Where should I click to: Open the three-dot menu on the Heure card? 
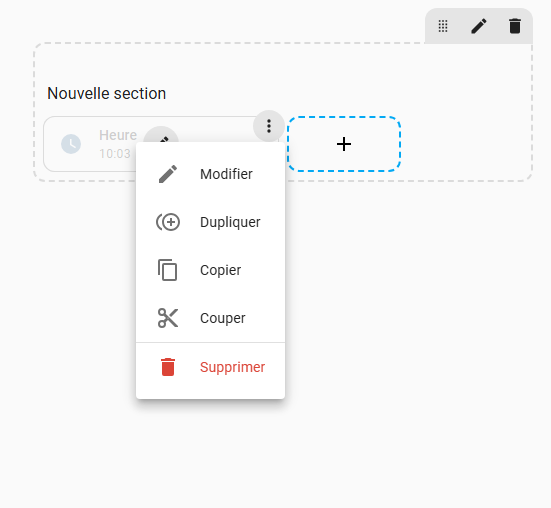tap(269, 126)
